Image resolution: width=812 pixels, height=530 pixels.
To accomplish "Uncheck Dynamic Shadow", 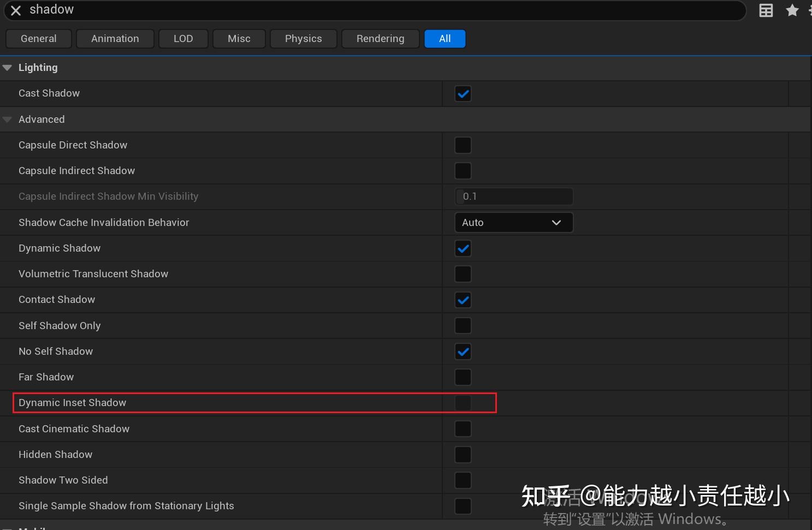I will [463, 248].
